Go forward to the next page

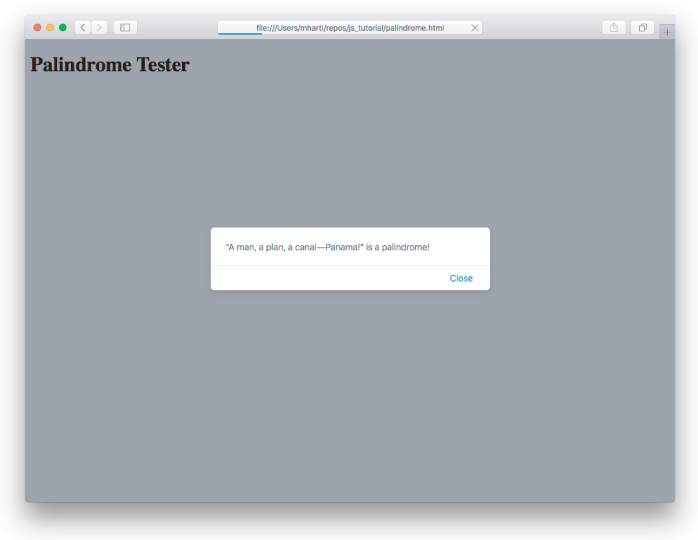pos(99,27)
